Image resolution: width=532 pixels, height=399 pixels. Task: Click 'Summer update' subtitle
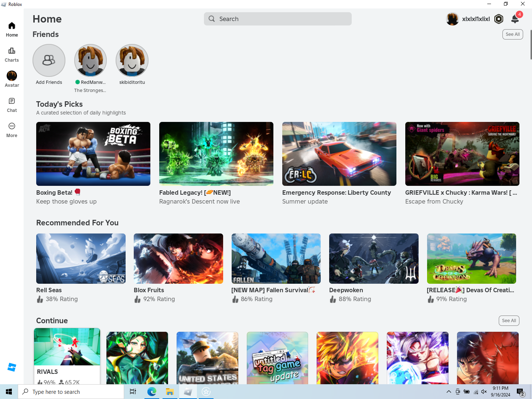[305, 201]
